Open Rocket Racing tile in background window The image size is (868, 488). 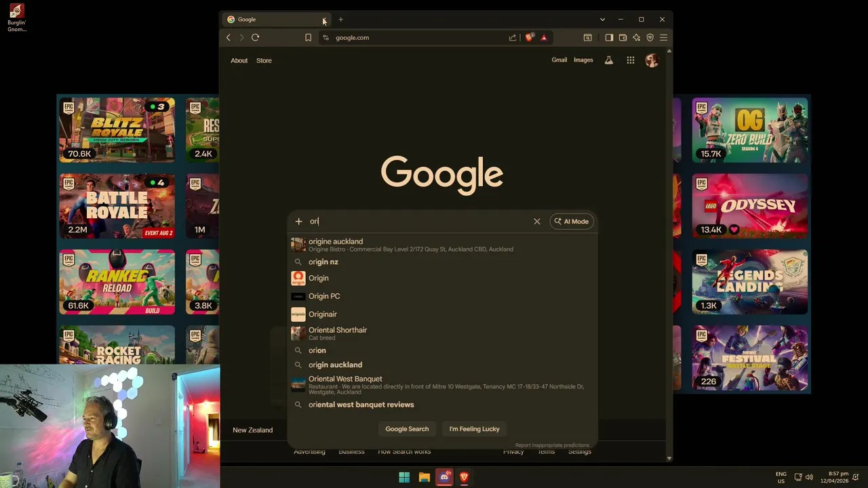coord(117,346)
